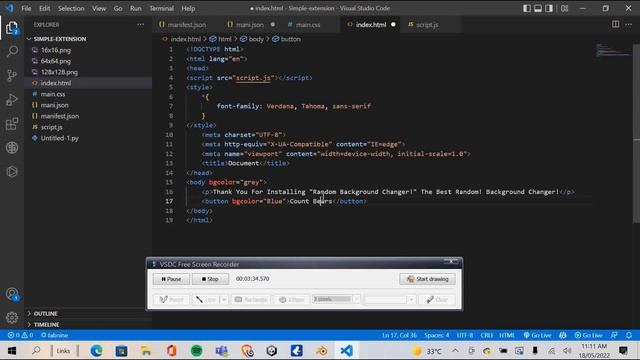Click the vertical editor scrollbar

(636, 132)
